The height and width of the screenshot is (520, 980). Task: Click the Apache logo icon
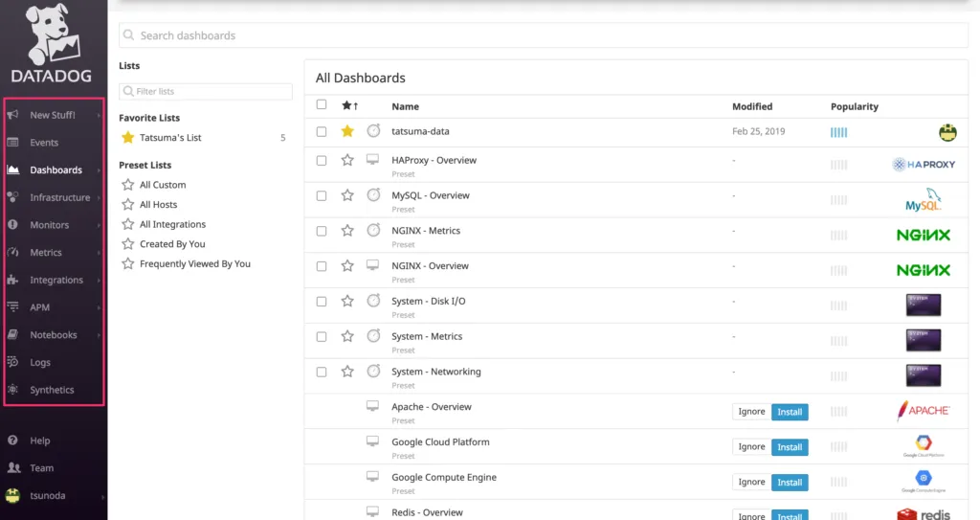(924, 411)
